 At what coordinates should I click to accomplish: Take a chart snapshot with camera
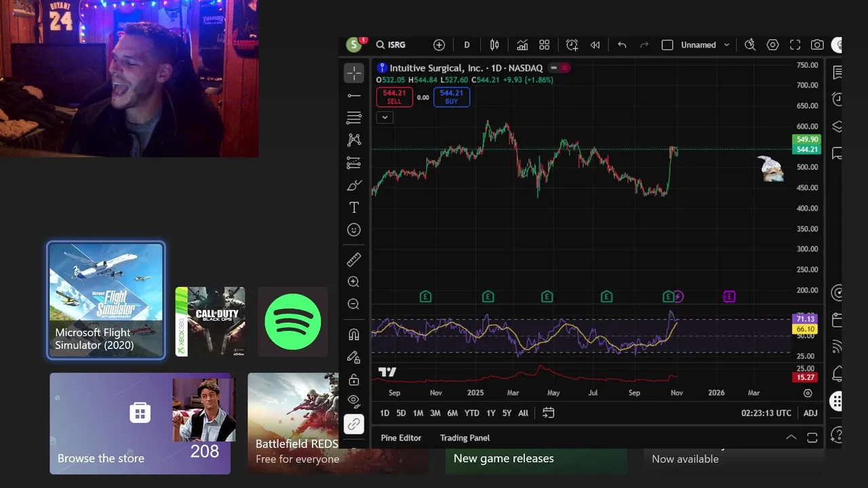(817, 45)
